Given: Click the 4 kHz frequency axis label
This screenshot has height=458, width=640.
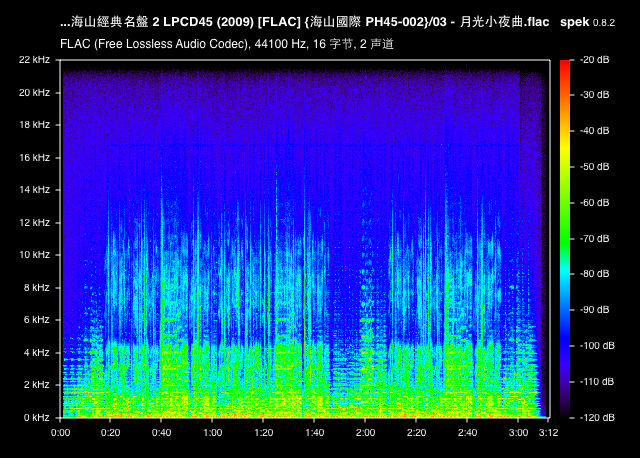Looking at the screenshot, I should [x=36, y=353].
